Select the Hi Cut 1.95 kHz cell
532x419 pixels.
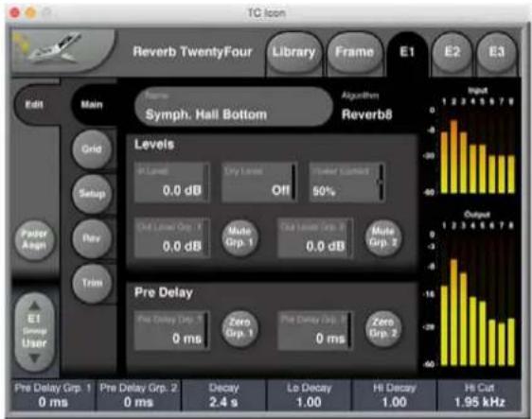click(479, 395)
